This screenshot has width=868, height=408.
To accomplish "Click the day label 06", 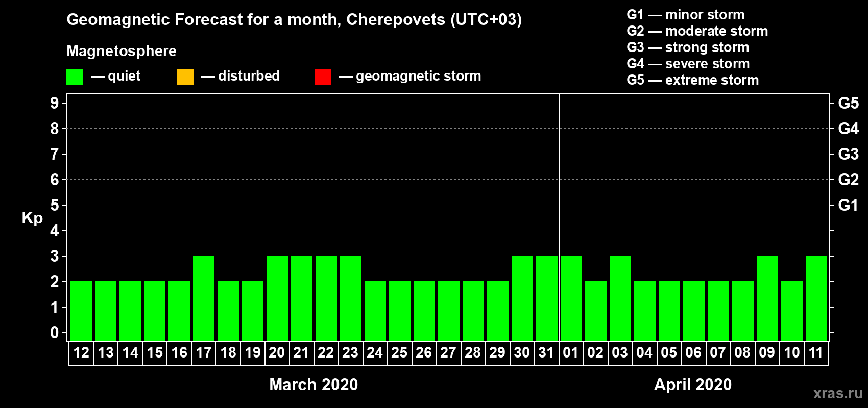I will click(694, 352).
